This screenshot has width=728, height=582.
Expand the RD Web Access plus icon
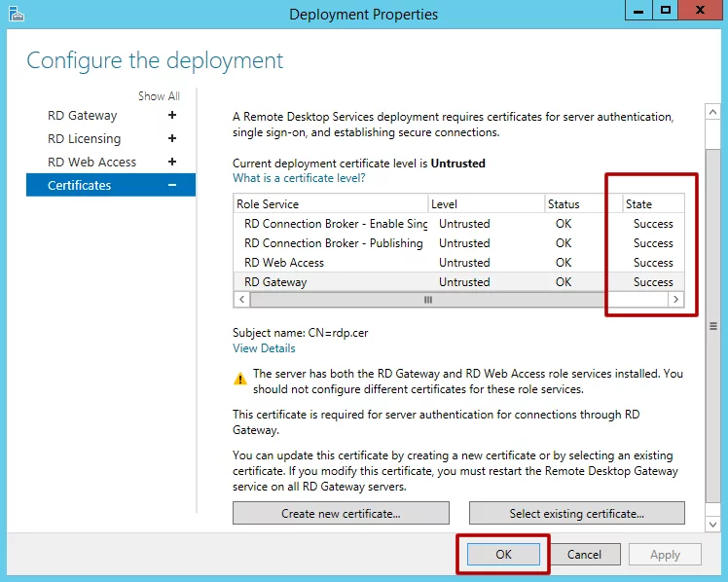[x=172, y=162]
